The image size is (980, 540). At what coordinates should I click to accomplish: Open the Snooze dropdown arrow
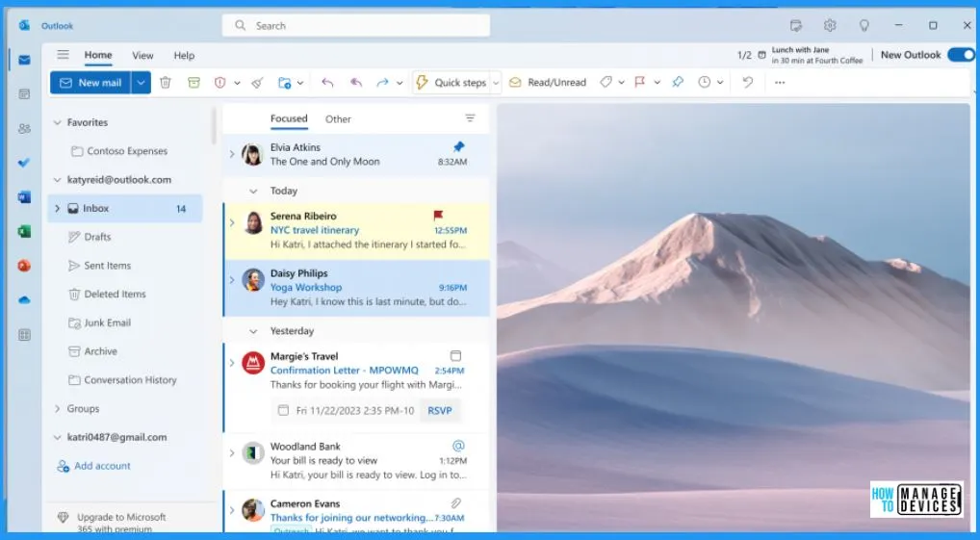[721, 83]
